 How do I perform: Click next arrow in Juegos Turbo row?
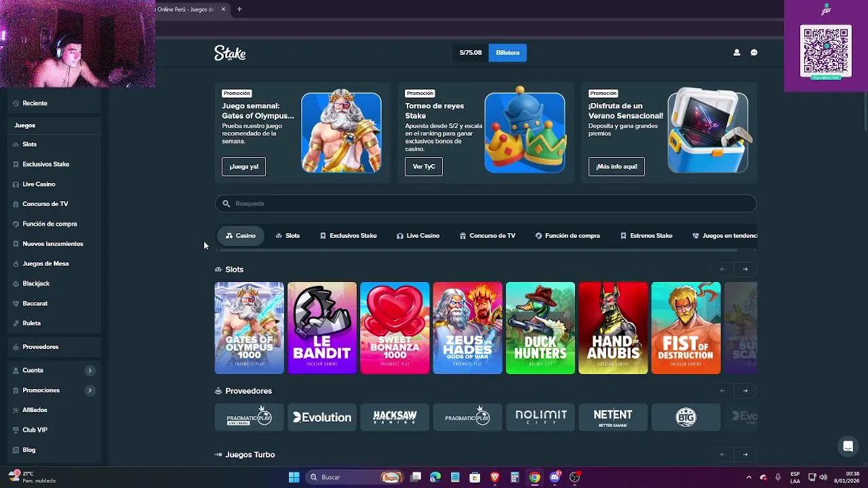(745, 455)
